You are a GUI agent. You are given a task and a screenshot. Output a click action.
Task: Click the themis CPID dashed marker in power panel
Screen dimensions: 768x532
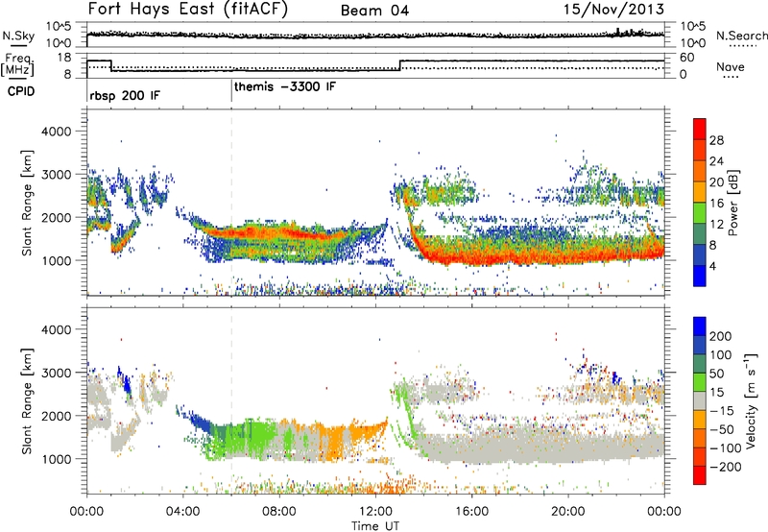[231, 203]
